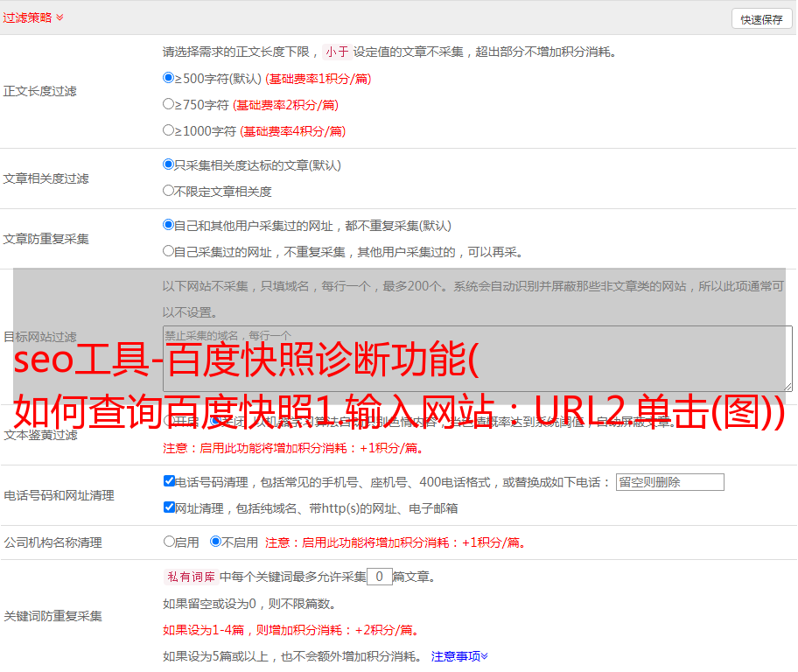Select the ≥750字符 length option
Image resolution: width=798 pixels, height=672 pixels.
click(x=169, y=104)
